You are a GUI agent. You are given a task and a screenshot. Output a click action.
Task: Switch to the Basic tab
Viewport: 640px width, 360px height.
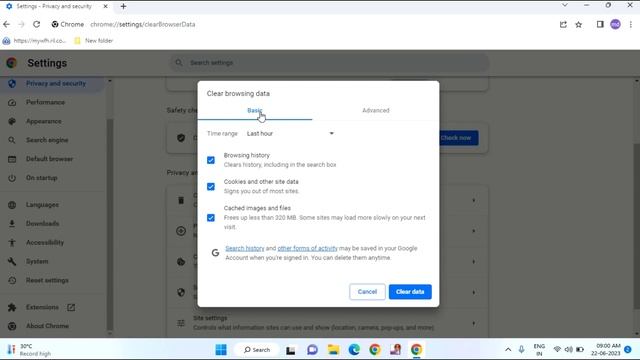click(255, 111)
